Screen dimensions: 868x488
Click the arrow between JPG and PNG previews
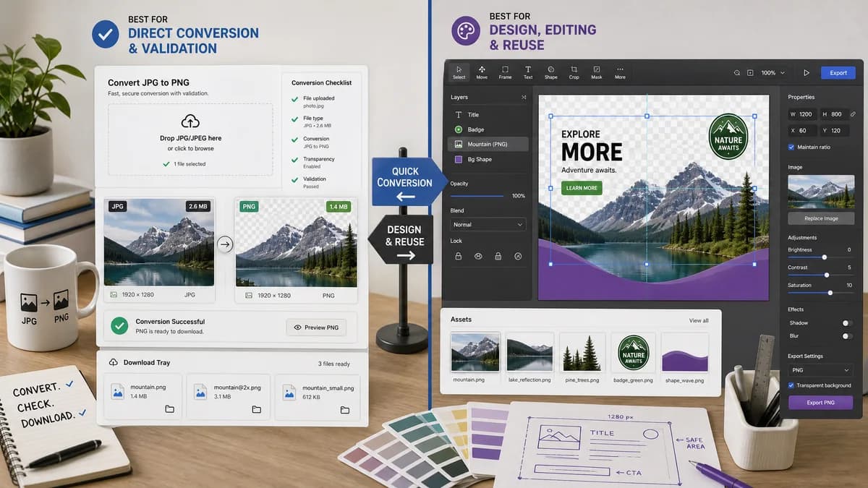(225, 244)
